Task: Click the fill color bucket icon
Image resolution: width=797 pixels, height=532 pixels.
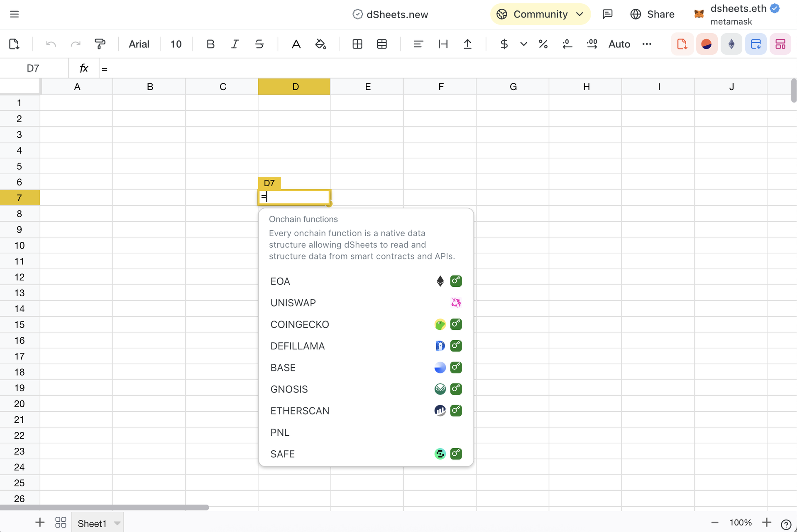Action: tap(320, 44)
